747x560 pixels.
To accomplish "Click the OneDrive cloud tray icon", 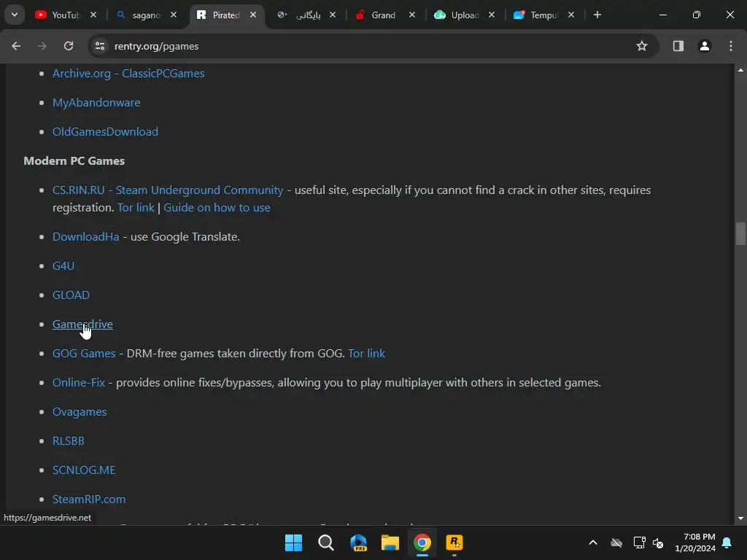I will pos(616,542).
